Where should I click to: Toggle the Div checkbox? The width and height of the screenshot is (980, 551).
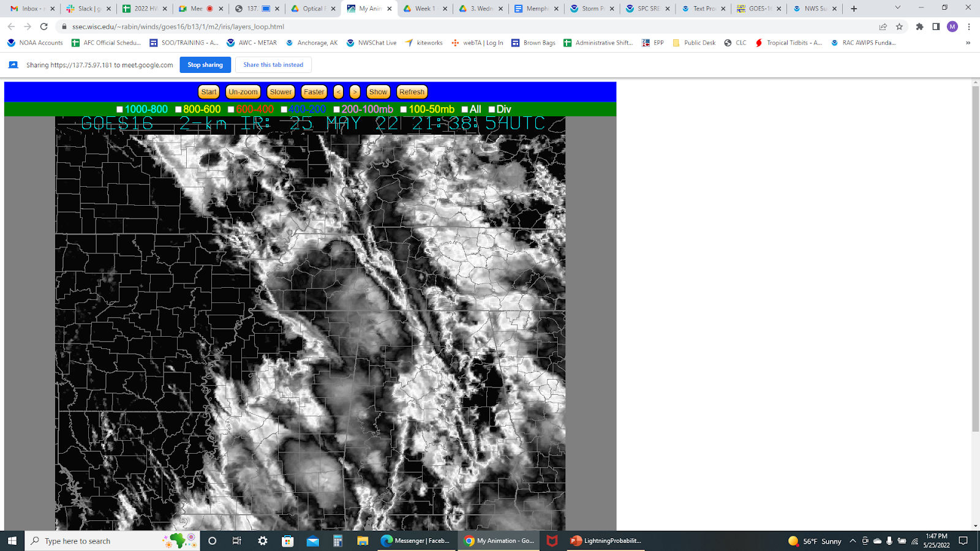click(x=492, y=110)
